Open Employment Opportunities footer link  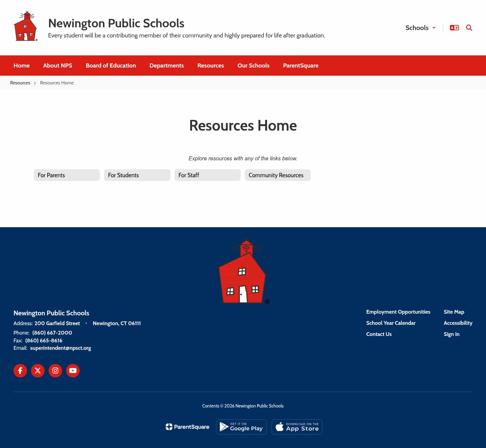(398, 312)
